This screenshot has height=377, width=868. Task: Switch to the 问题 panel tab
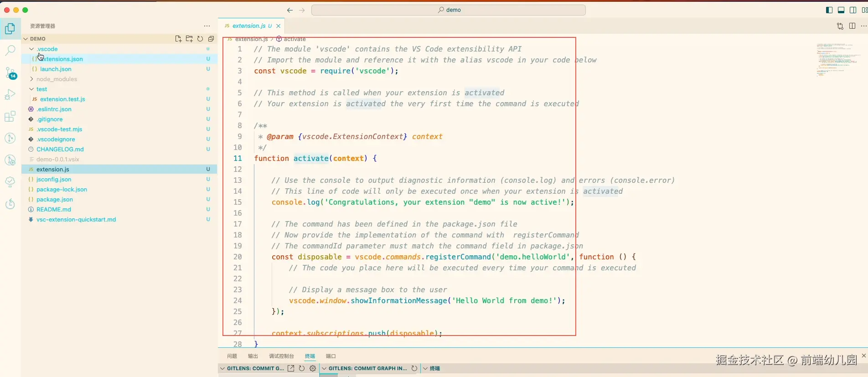click(232, 356)
